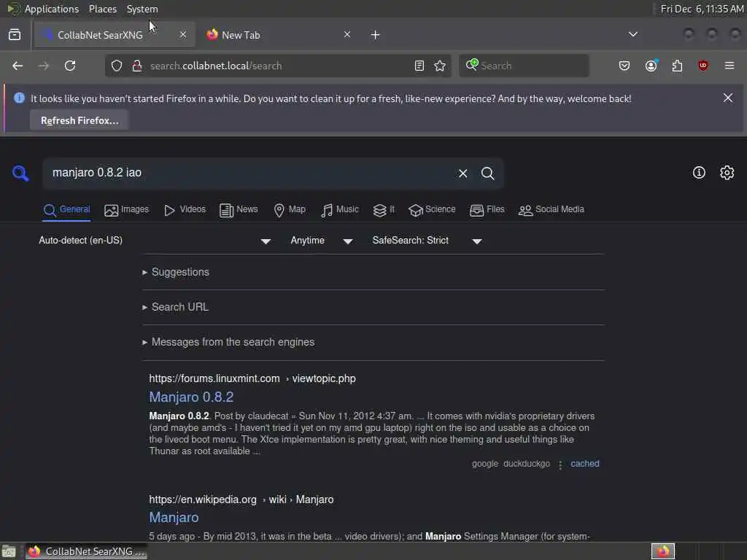747x560 pixels.
Task: Click the Forward arrow button
Action: pyautogui.click(x=43, y=66)
